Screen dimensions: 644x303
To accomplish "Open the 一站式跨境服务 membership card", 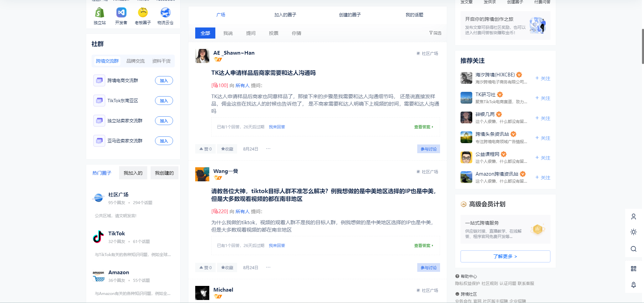I will (x=505, y=229).
